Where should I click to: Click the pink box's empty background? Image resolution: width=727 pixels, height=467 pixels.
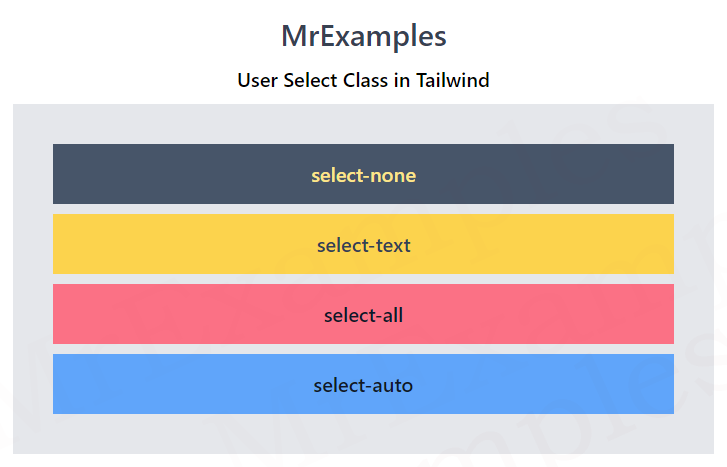[162, 314]
